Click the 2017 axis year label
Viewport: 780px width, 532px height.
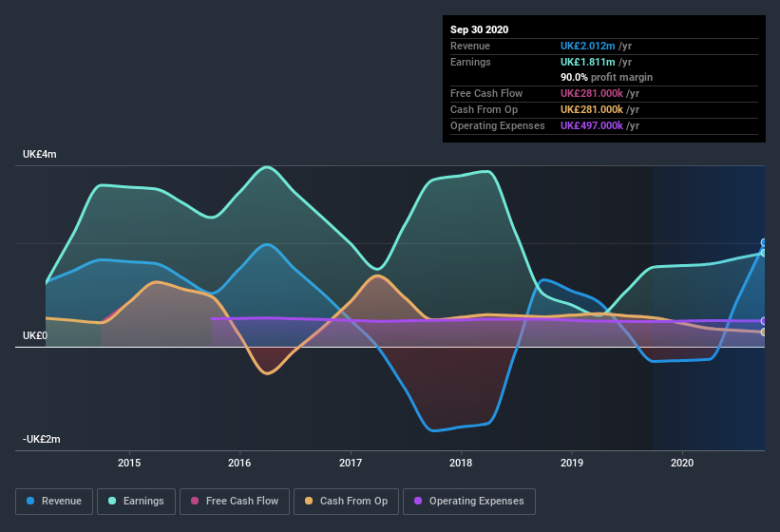tap(351, 463)
